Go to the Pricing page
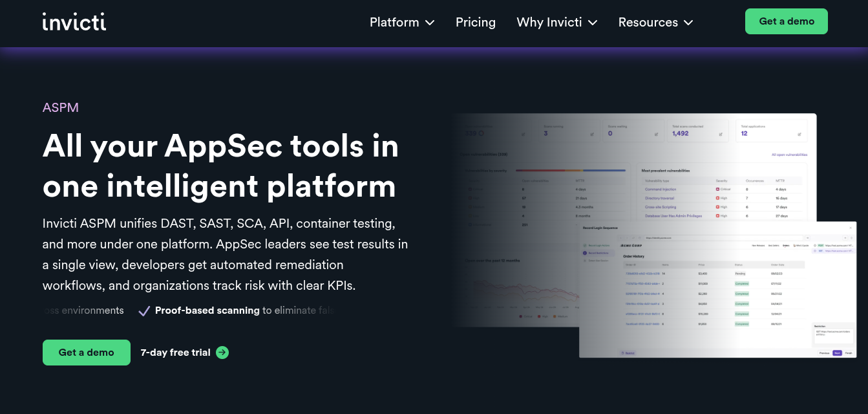The height and width of the screenshot is (414, 868). click(x=476, y=22)
